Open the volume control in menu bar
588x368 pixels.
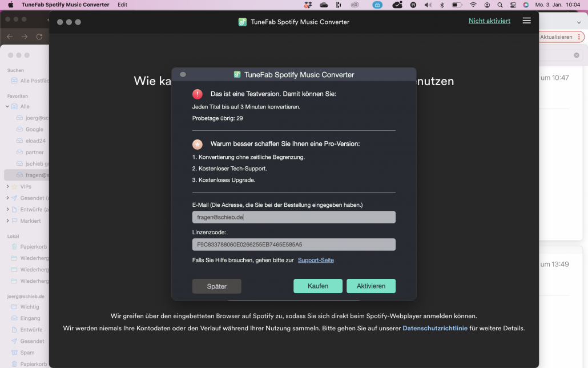(428, 5)
